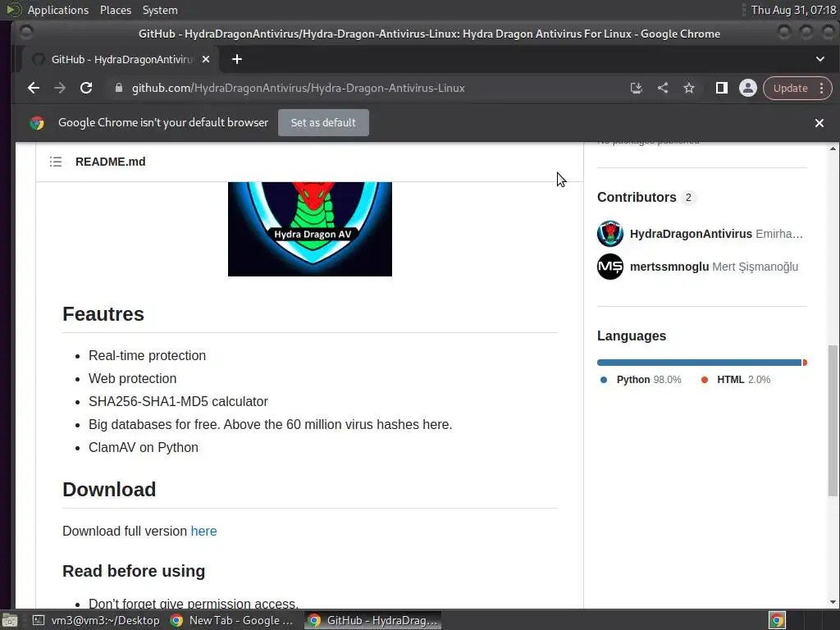
Task: Click the 'Read before using' heading
Action: coord(134,571)
